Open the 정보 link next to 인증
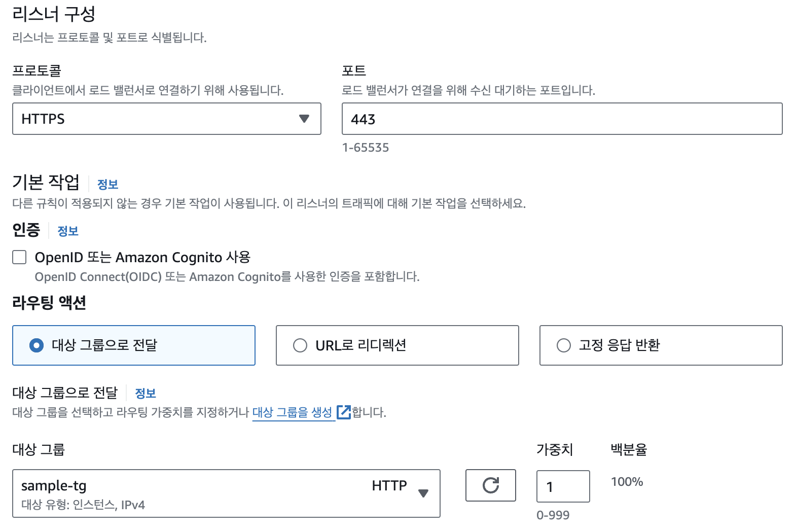 click(x=68, y=231)
